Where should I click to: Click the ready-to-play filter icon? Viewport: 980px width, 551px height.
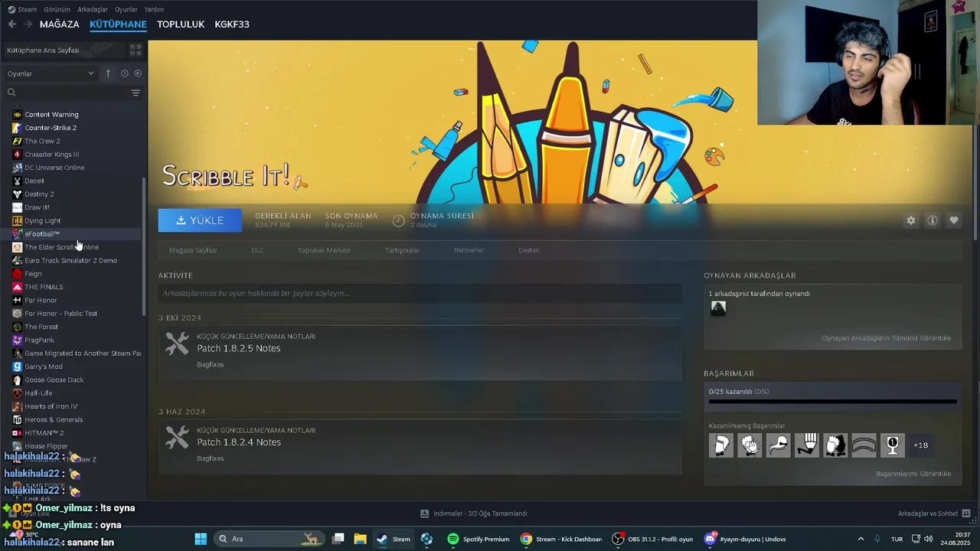point(138,73)
